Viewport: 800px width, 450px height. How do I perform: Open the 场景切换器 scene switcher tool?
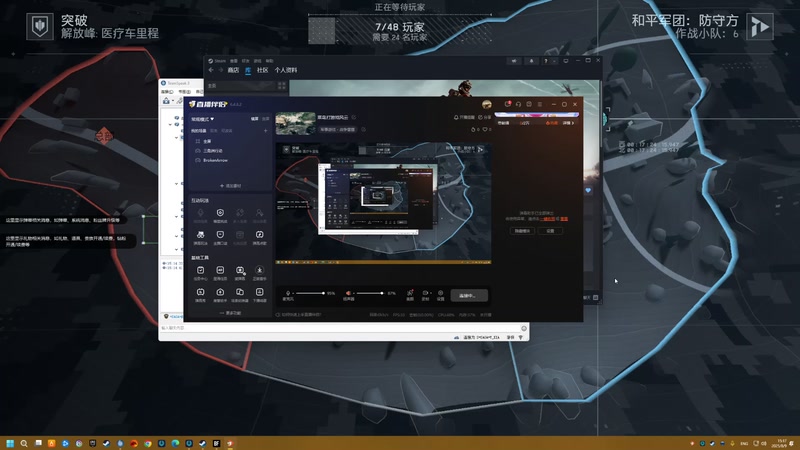(240, 294)
